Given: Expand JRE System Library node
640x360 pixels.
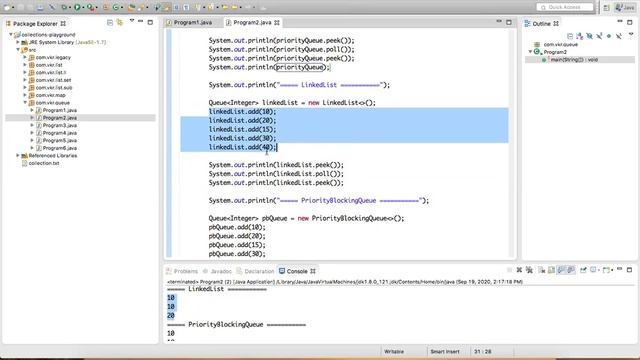Looking at the screenshot, I should [x=18, y=42].
